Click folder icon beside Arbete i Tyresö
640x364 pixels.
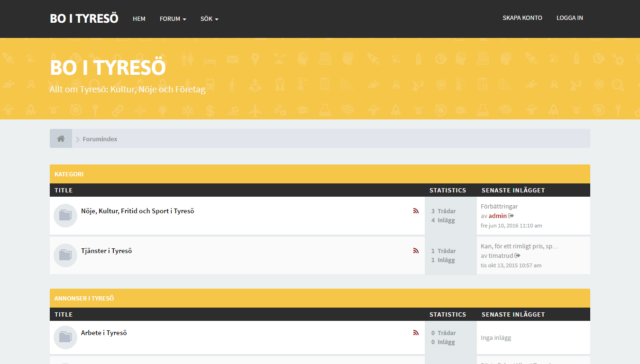(65, 337)
